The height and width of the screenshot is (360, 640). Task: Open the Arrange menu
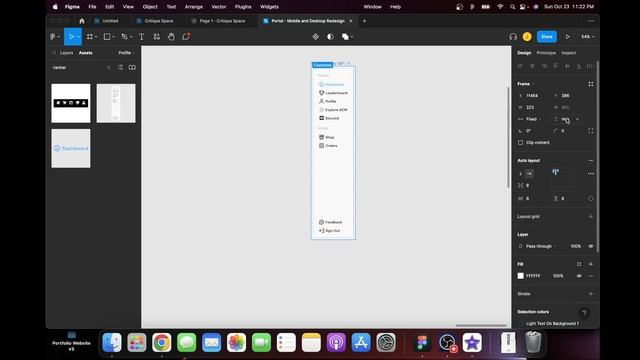point(193,7)
